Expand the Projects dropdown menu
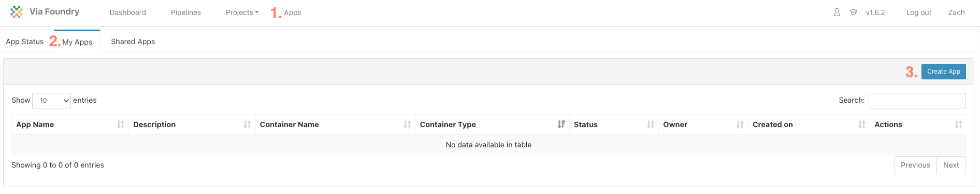Viewport: 980px width, 194px height. [242, 12]
